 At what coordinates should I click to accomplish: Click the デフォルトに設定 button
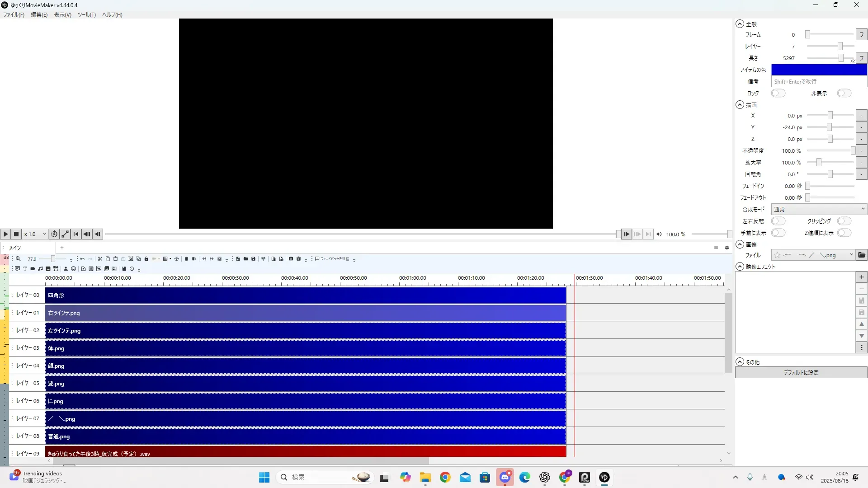pyautogui.click(x=801, y=373)
